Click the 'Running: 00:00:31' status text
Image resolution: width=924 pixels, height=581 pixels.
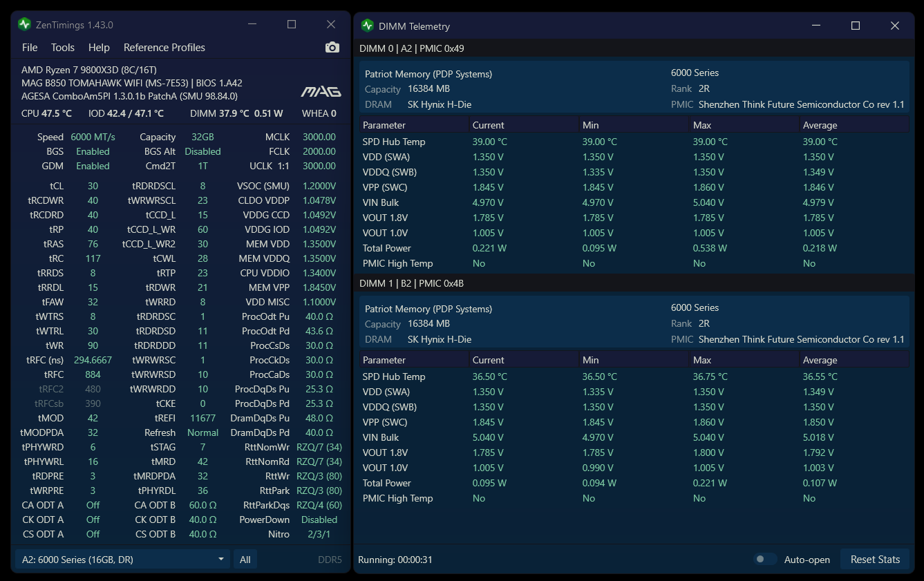tap(395, 560)
